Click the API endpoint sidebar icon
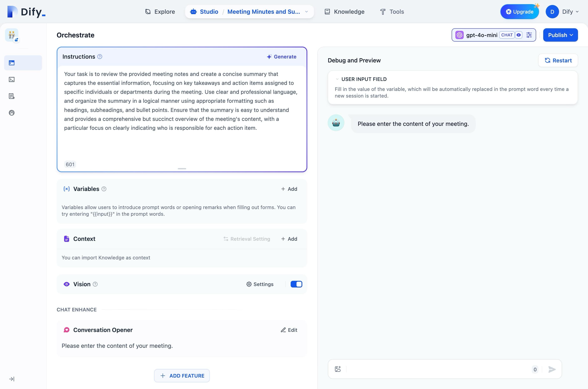This screenshot has width=588, height=389. [x=12, y=79]
